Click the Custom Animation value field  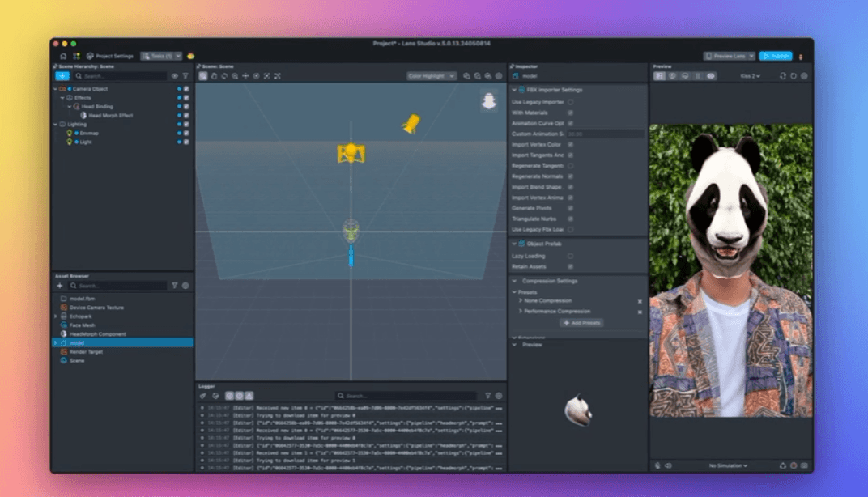pyautogui.click(x=605, y=134)
